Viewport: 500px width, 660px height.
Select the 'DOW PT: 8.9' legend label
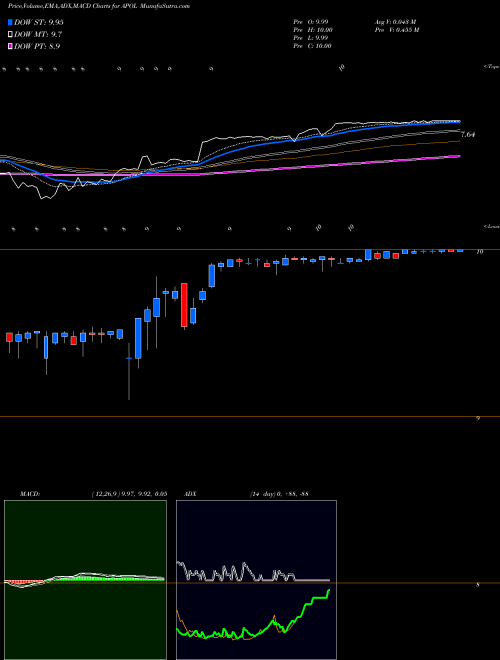pos(37,46)
